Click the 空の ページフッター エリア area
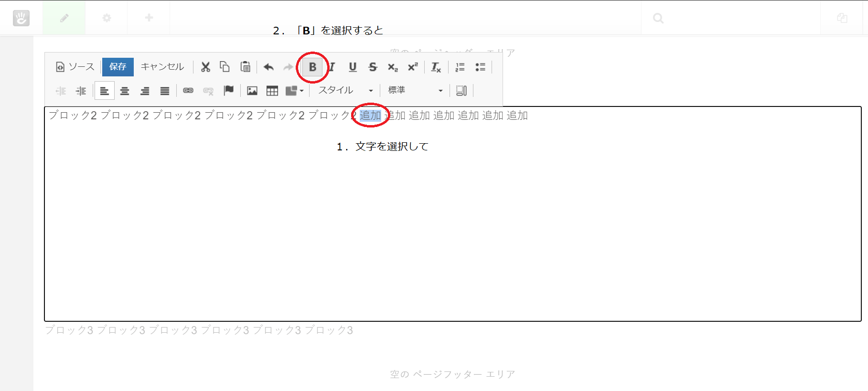 tap(452, 374)
